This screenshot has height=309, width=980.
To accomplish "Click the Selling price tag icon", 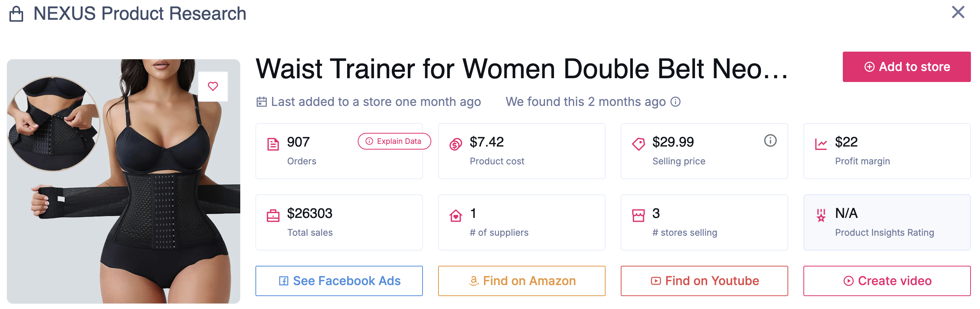I will click(638, 144).
